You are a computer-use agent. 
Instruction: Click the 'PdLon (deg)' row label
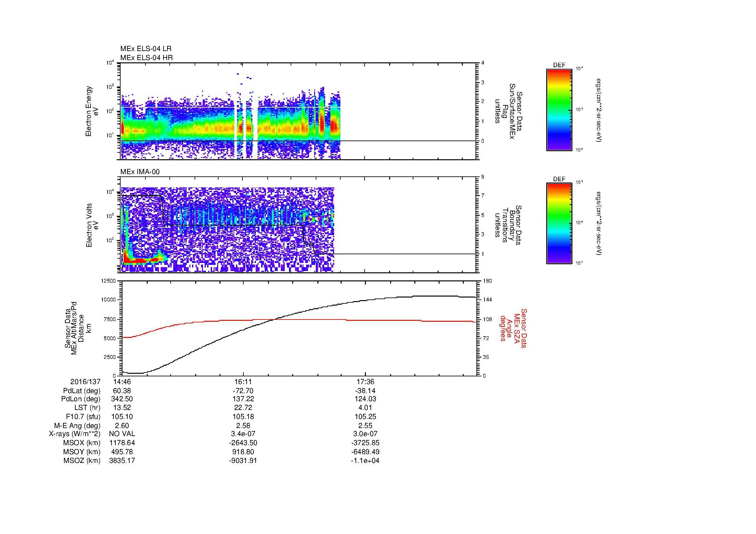coord(81,399)
